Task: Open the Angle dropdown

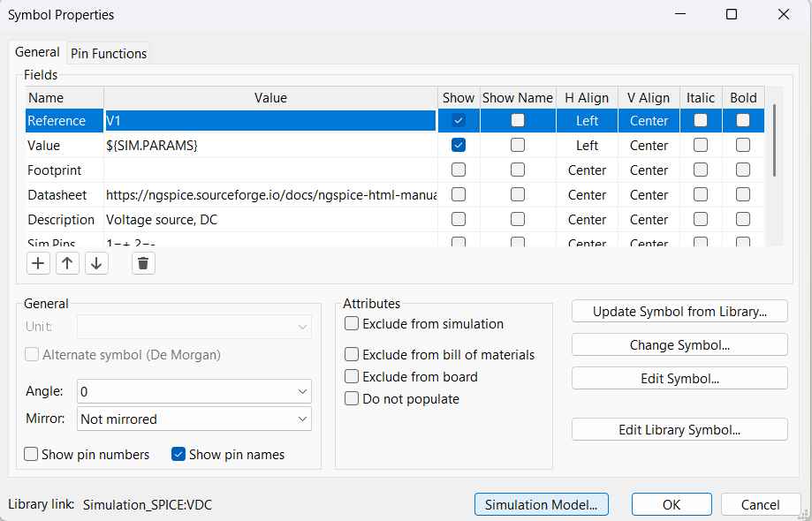Action: (194, 391)
